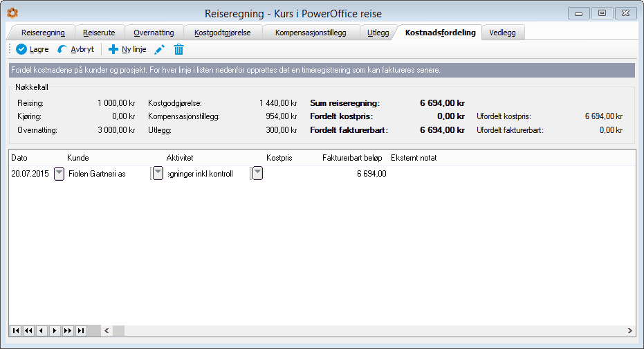
Task: Go to previous record arrow
Action: [x=42, y=330]
